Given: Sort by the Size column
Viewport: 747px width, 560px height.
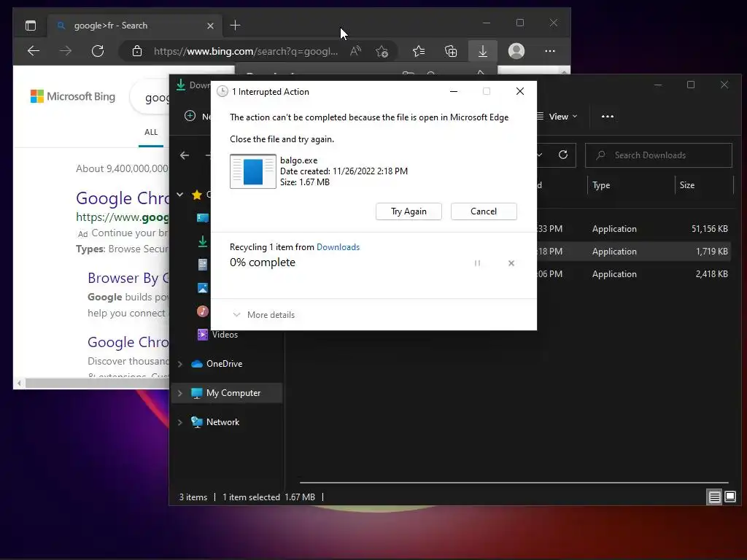Looking at the screenshot, I should click(x=687, y=185).
